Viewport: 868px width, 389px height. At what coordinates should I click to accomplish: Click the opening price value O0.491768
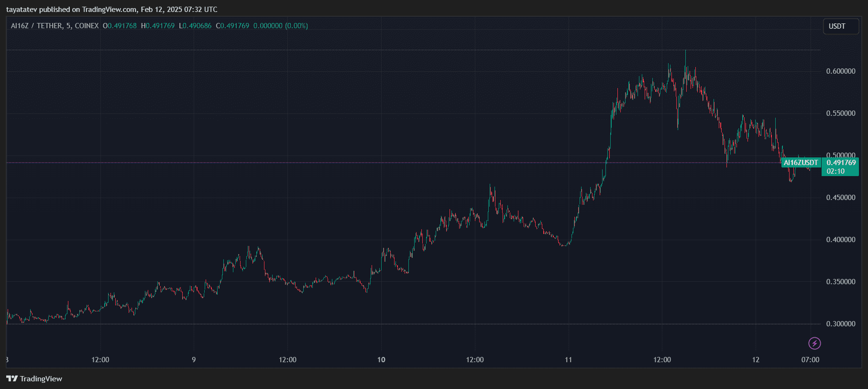(x=120, y=26)
